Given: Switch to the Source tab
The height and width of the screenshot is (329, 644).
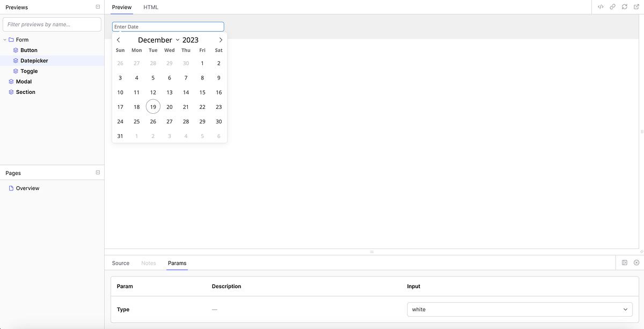Looking at the screenshot, I should [120, 263].
